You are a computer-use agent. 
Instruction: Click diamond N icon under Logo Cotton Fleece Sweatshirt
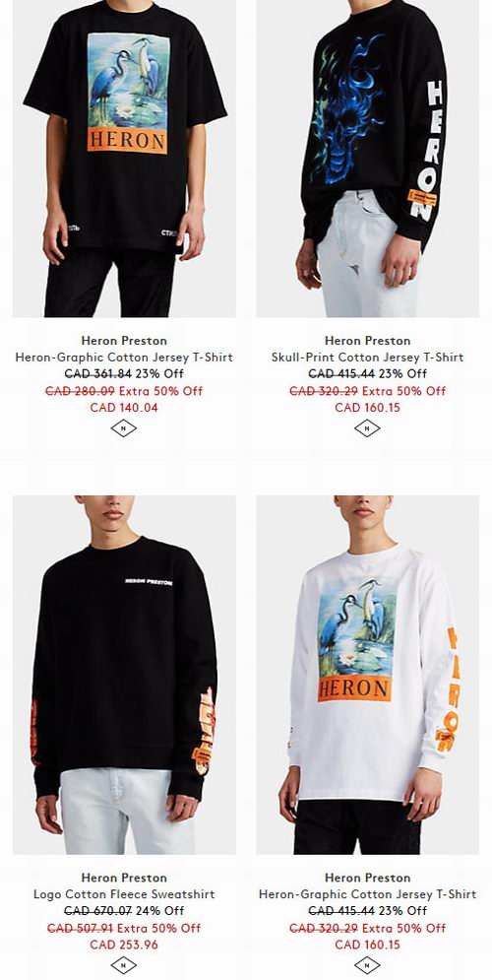(x=124, y=965)
